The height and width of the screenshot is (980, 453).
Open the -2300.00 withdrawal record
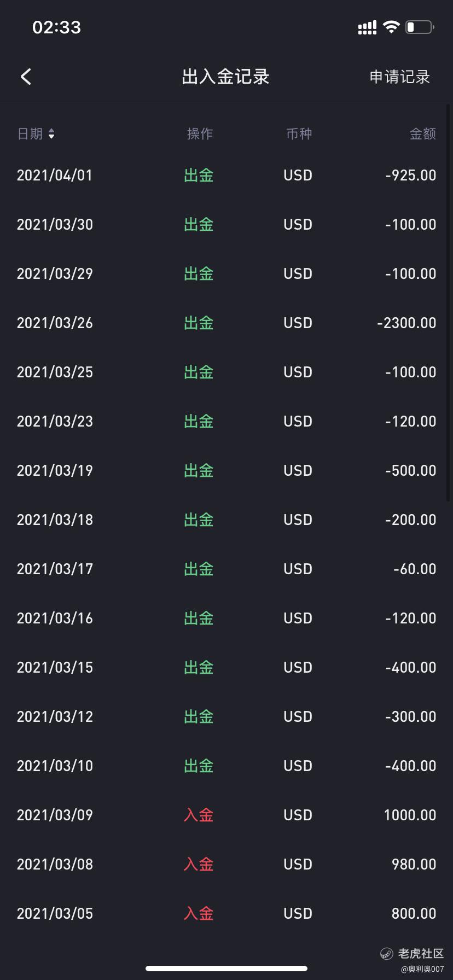226,323
